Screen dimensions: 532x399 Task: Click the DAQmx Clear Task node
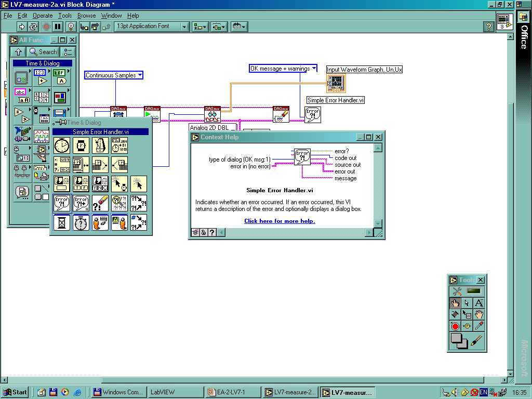(x=281, y=114)
